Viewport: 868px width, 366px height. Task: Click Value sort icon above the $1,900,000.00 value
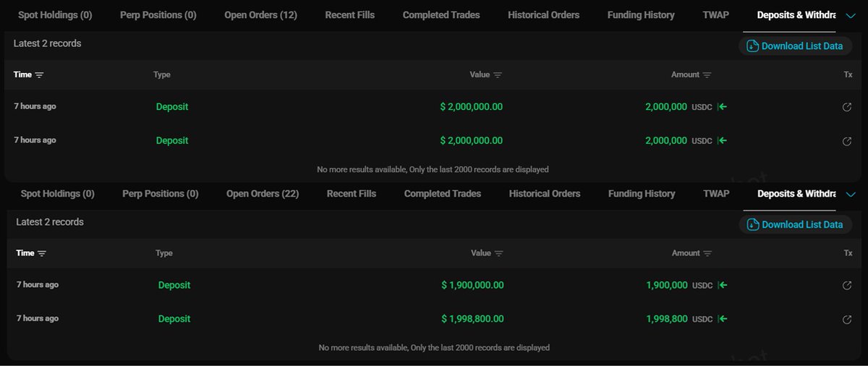[499, 254]
